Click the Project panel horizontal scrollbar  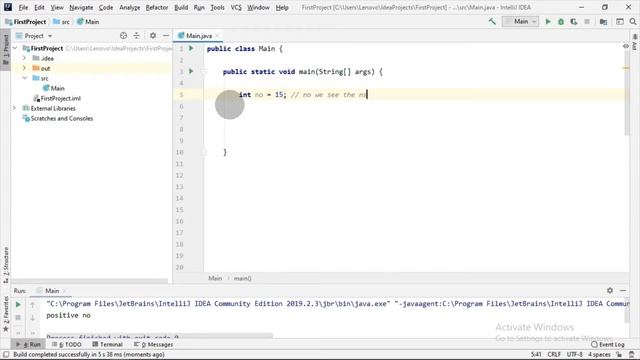90,281
